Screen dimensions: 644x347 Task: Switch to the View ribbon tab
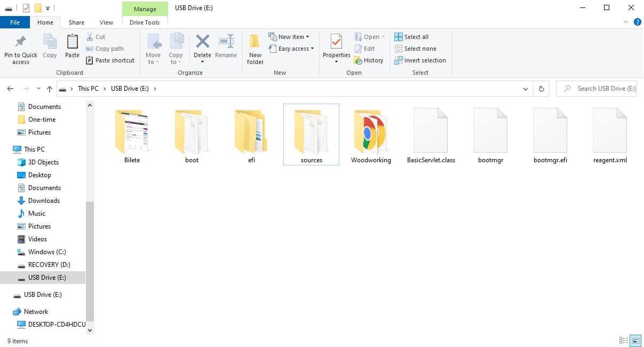coord(106,22)
